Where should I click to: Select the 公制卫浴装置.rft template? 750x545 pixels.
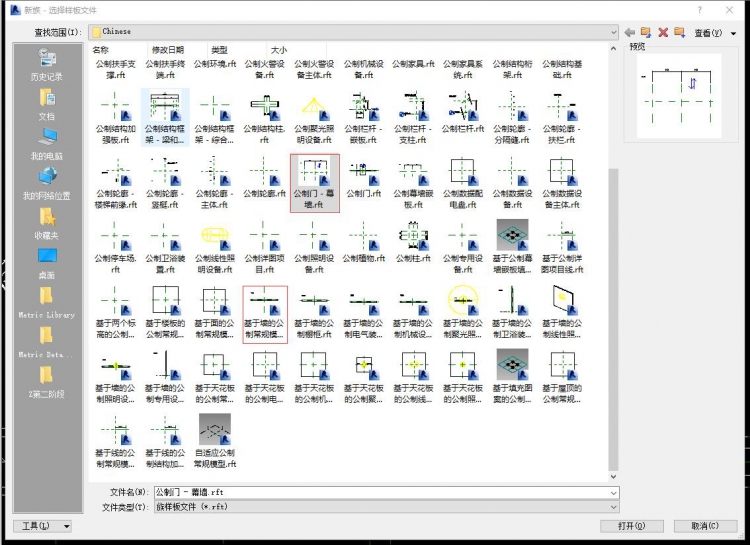(165, 248)
